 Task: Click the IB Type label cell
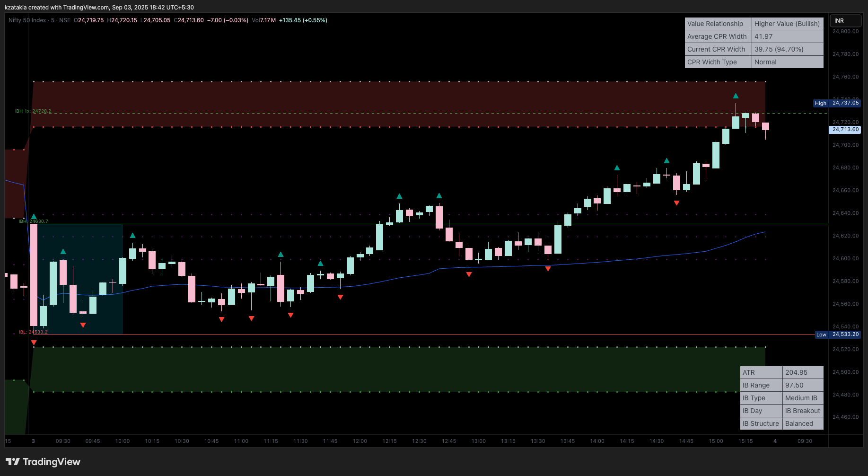(x=761, y=398)
